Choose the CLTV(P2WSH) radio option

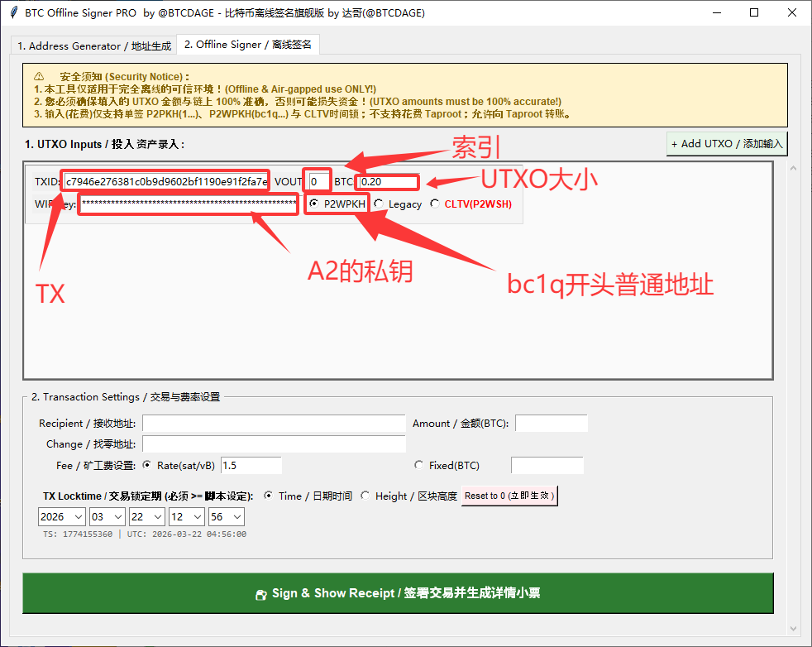[435, 204]
